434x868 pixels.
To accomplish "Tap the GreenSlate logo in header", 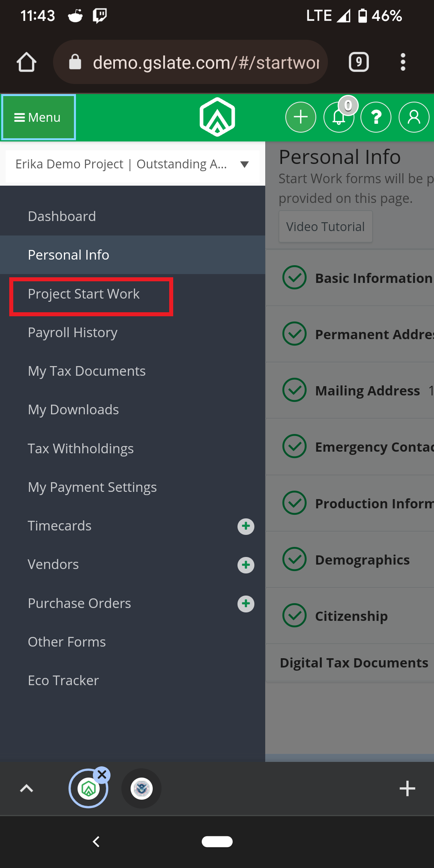I will 217,117.
